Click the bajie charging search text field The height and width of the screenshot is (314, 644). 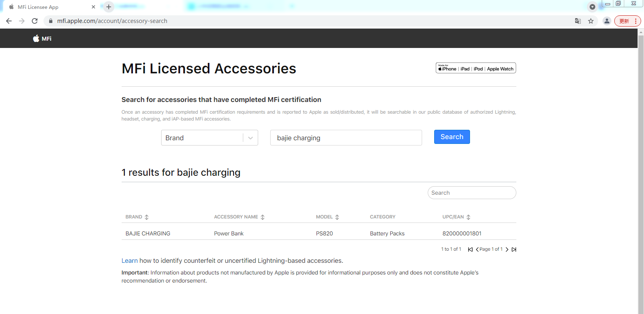click(x=346, y=138)
